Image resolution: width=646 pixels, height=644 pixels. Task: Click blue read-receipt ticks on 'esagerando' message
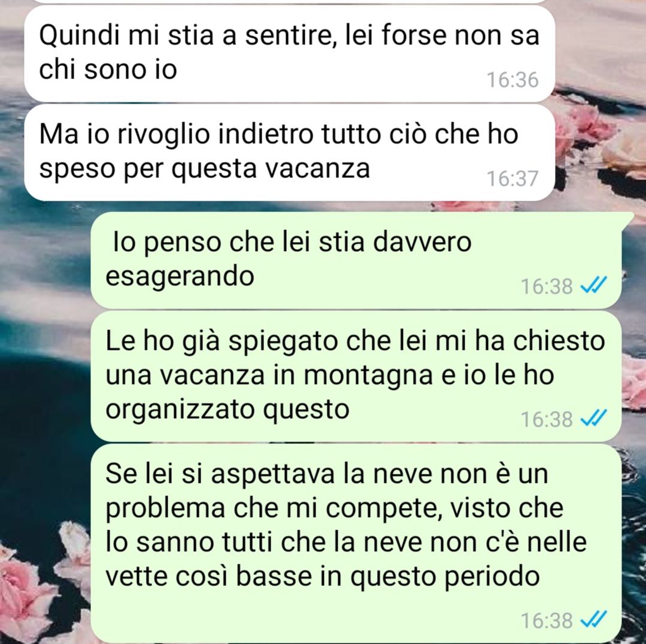click(x=593, y=285)
